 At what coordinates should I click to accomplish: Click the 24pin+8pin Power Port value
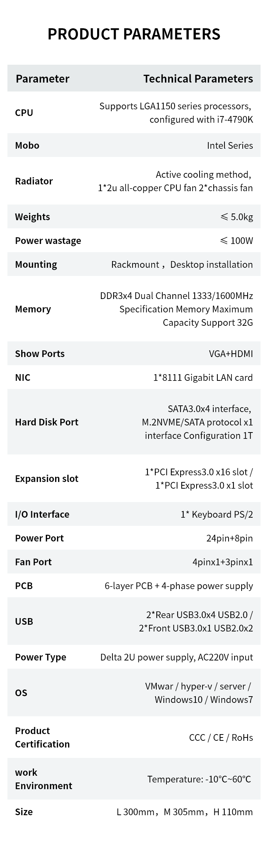coord(229,538)
